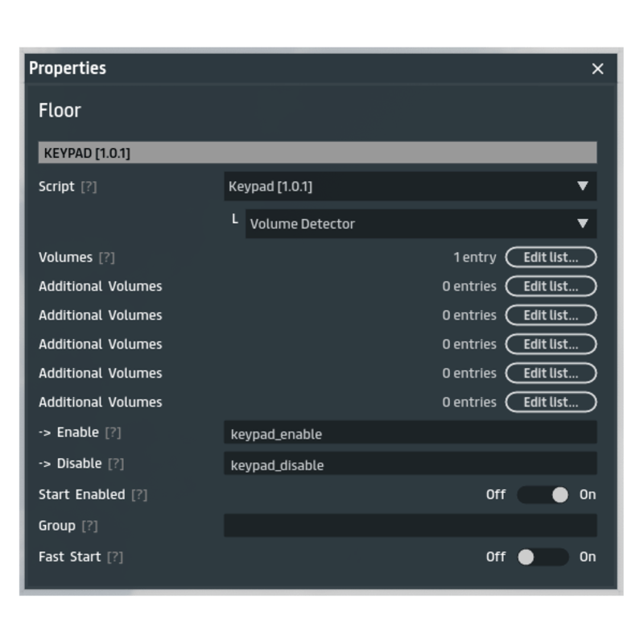The image size is (644, 644).
Task: Select the KEYPAD [1.0.1] section header bar
Action: click(x=317, y=153)
